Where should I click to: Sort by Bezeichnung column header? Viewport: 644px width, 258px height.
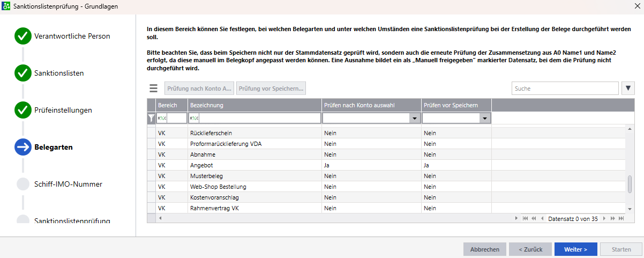click(254, 105)
